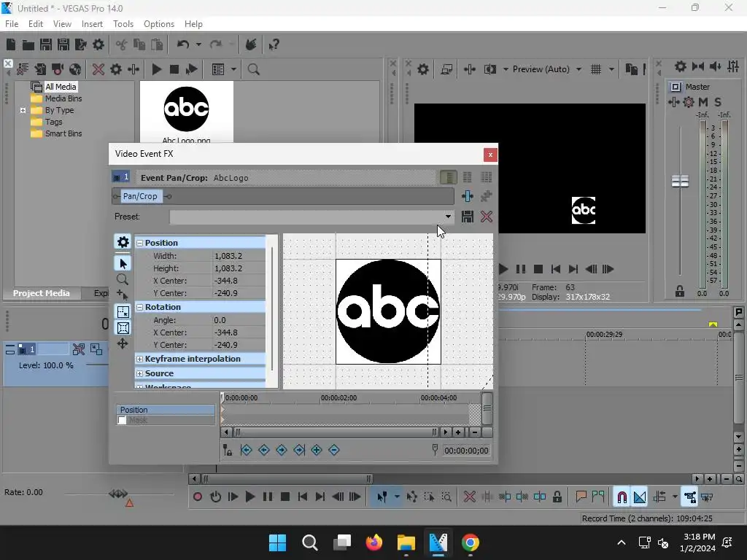Click the Solo S button on Master bus
This screenshot has height=560, width=747.
(x=718, y=102)
